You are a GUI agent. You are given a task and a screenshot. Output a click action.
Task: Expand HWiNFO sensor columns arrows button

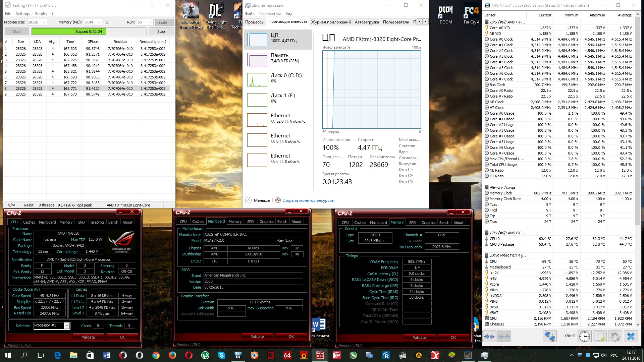(489, 337)
